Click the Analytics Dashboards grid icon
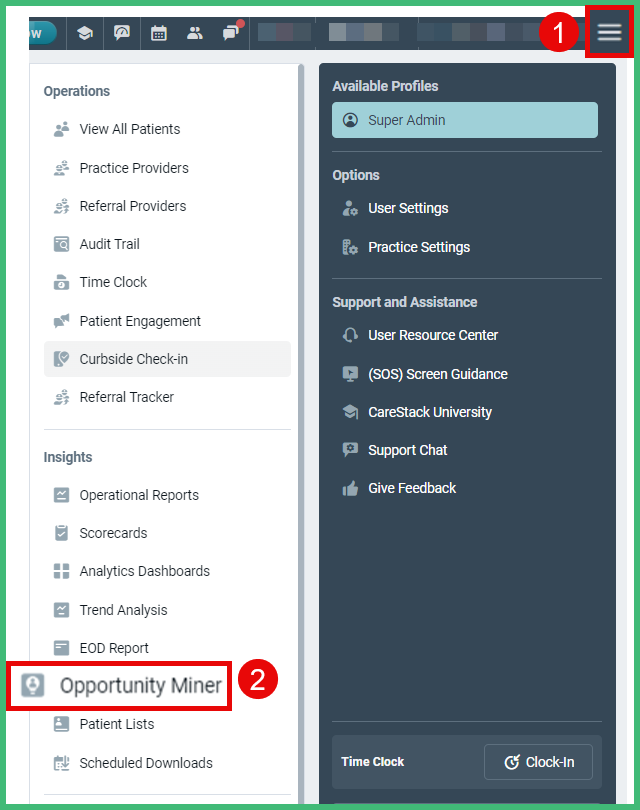Image resolution: width=640 pixels, height=810 pixels. click(x=61, y=571)
